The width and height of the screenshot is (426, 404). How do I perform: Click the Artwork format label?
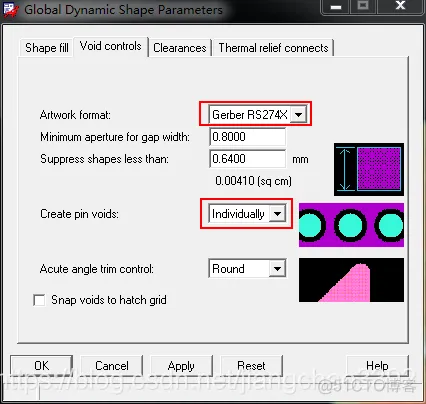(x=75, y=115)
